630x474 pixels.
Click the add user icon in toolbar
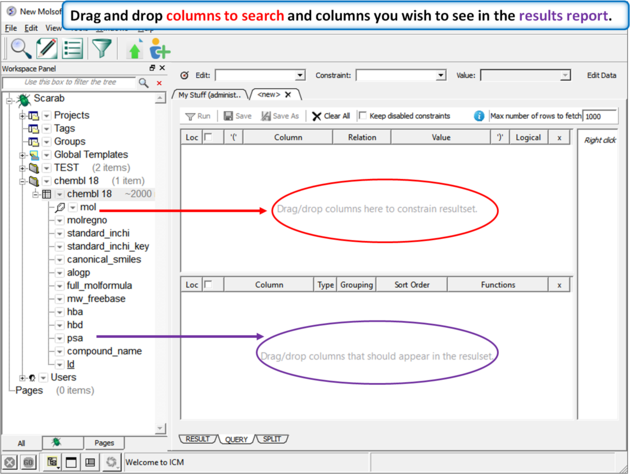pyautogui.click(x=160, y=49)
